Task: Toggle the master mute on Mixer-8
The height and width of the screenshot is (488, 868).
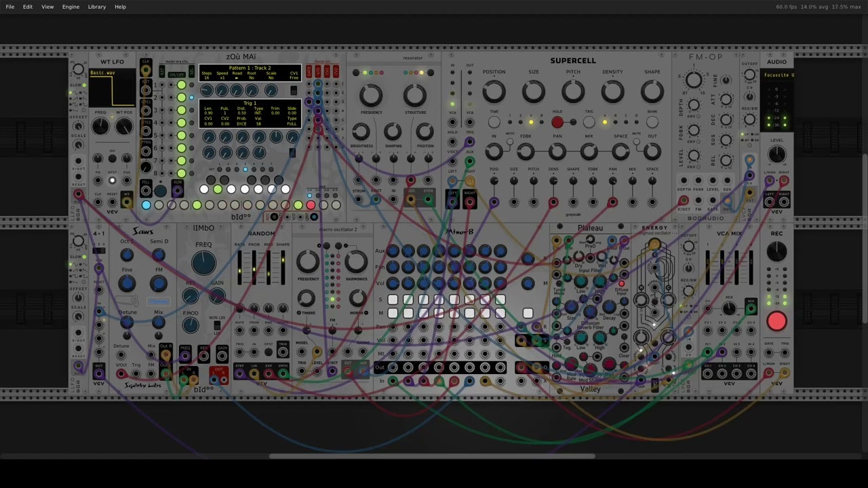Action: 528,313
